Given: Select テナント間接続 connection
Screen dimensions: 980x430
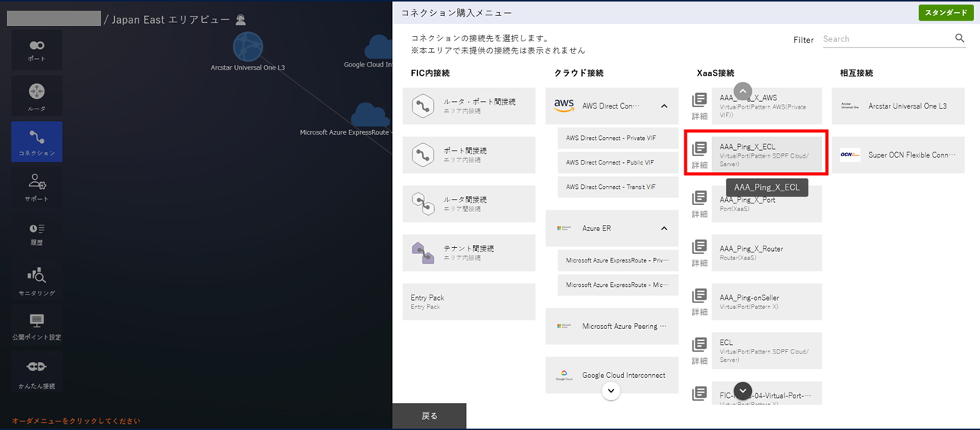Looking at the screenshot, I should [469, 252].
